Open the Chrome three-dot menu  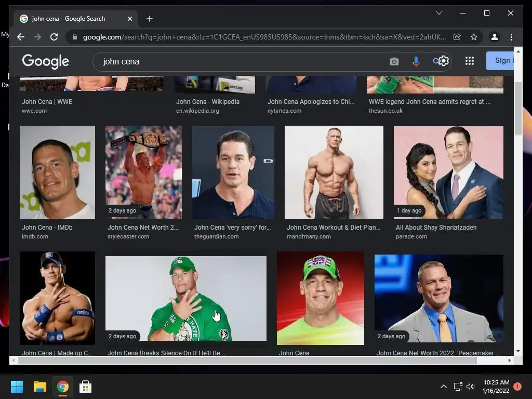tap(511, 37)
